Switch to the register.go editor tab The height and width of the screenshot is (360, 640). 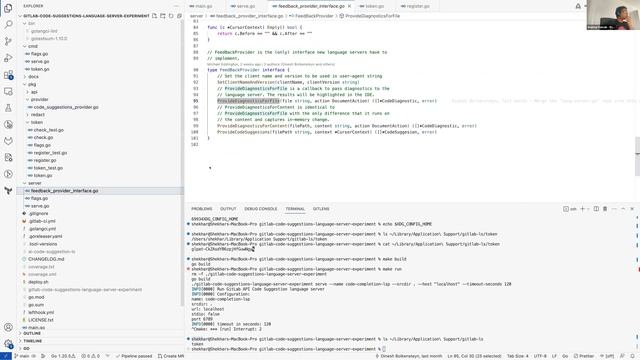(418, 6)
